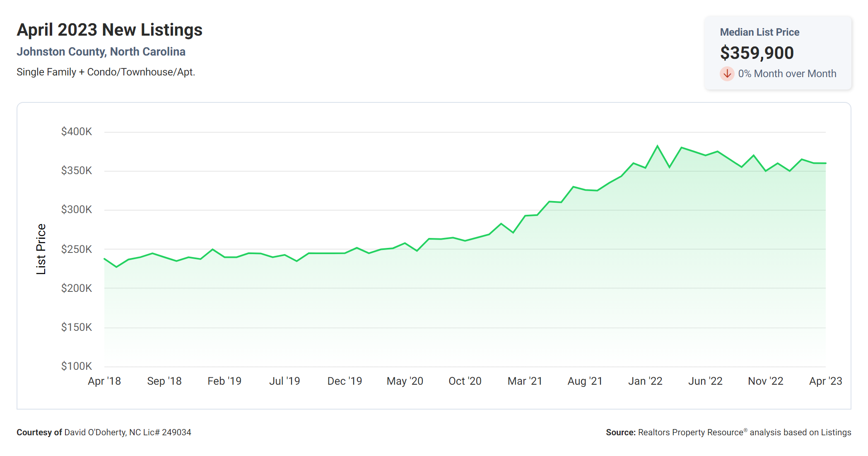Viewport: 868px width, 456px height.
Task: Click the 'List Price' axis title
Action: (x=41, y=249)
